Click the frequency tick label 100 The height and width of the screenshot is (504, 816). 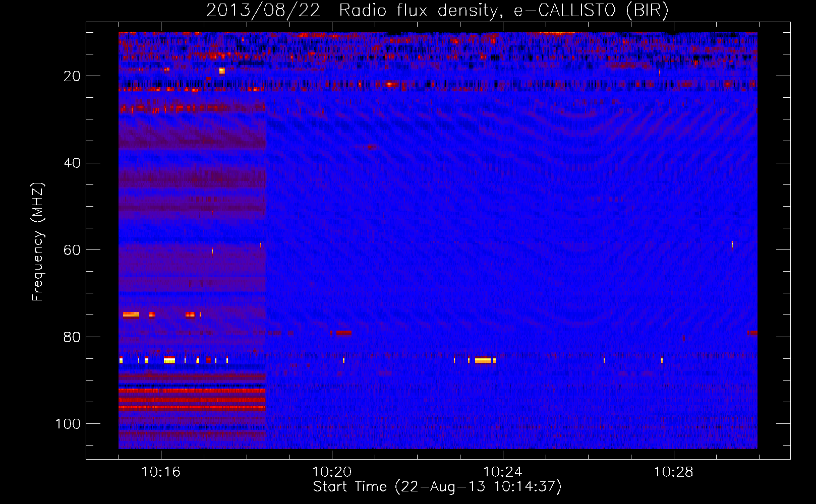click(x=68, y=424)
